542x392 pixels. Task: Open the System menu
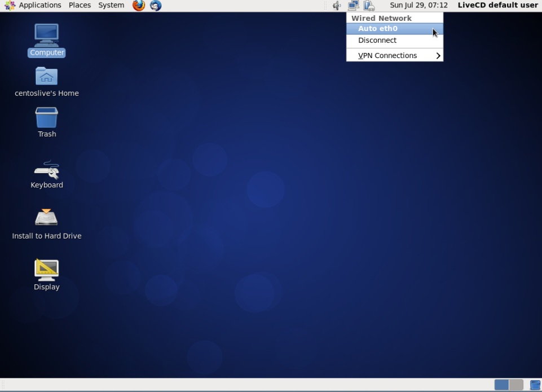[111, 5]
